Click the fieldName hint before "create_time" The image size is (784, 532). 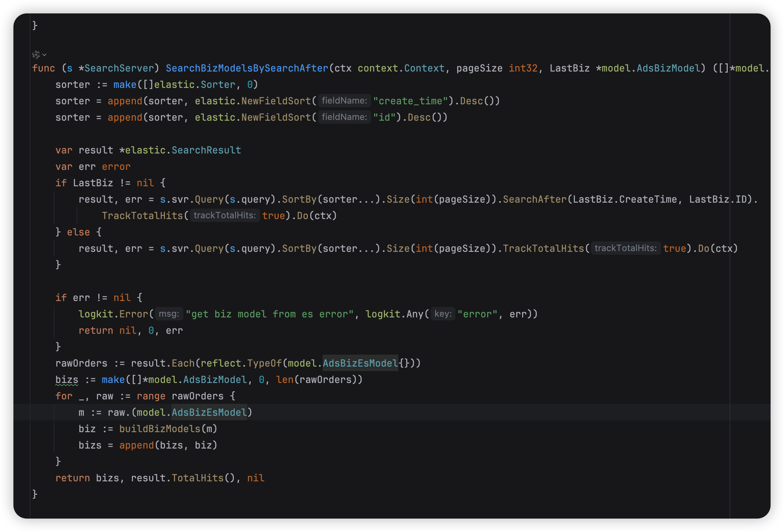coord(344,101)
